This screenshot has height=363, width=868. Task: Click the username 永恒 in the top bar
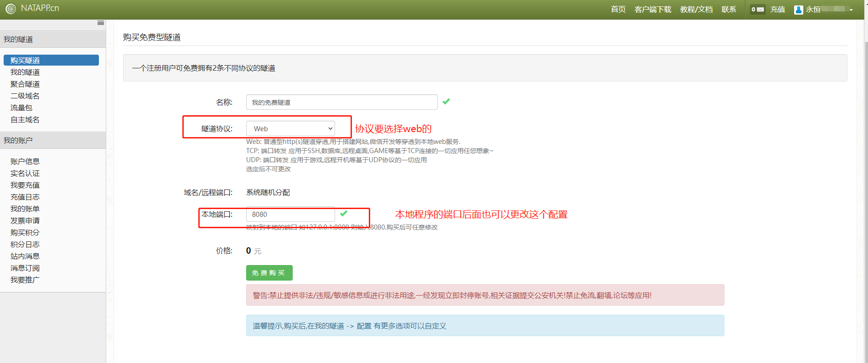(813, 9)
